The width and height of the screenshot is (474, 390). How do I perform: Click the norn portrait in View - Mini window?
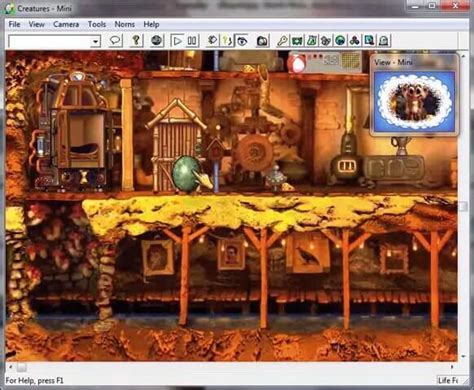point(414,101)
